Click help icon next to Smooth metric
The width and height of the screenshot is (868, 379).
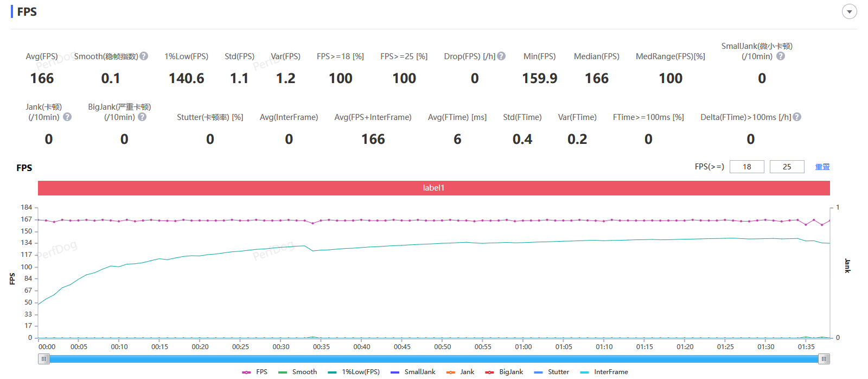pos(144,56)
